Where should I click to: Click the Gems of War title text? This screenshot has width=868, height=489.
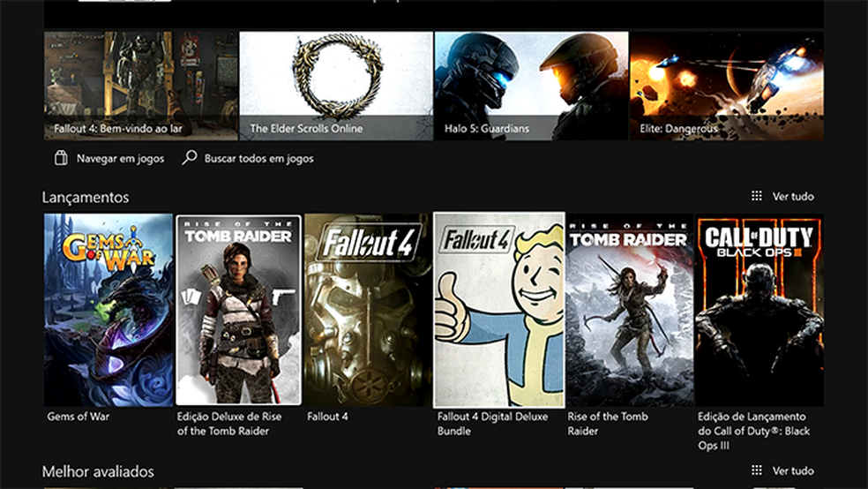(78, 417)
